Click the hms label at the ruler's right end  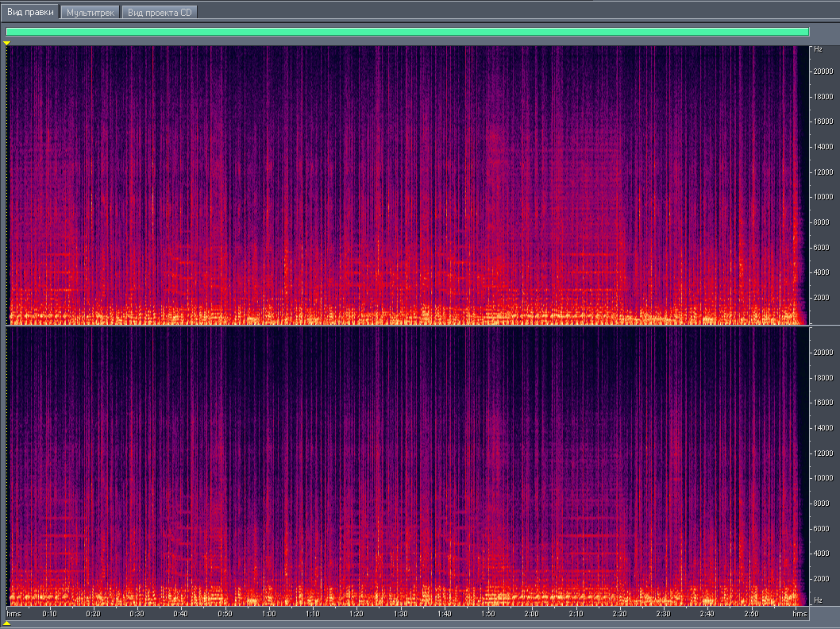point(800,614)
